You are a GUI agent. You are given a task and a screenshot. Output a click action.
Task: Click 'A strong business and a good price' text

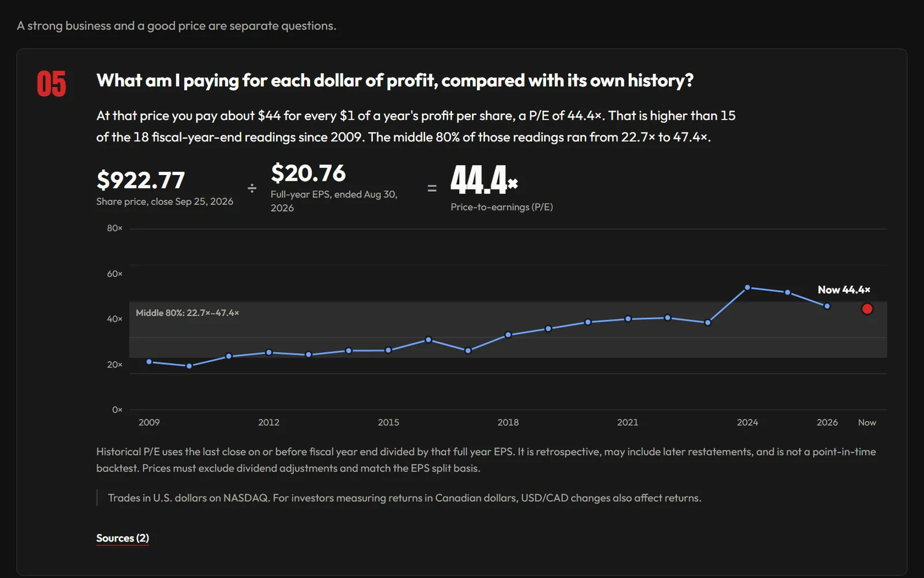tap(176, 26)
